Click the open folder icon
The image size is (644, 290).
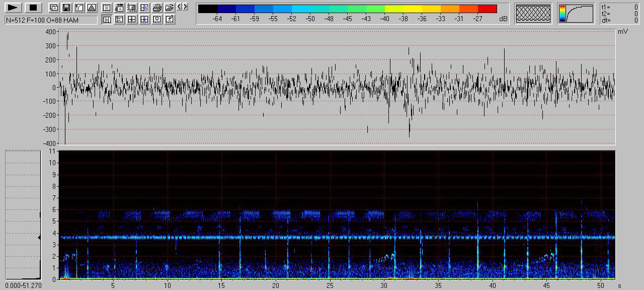click(170, 8)
